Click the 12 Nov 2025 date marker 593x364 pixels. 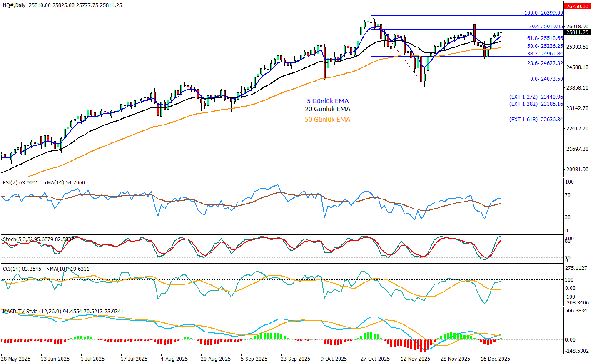[415, 359]
